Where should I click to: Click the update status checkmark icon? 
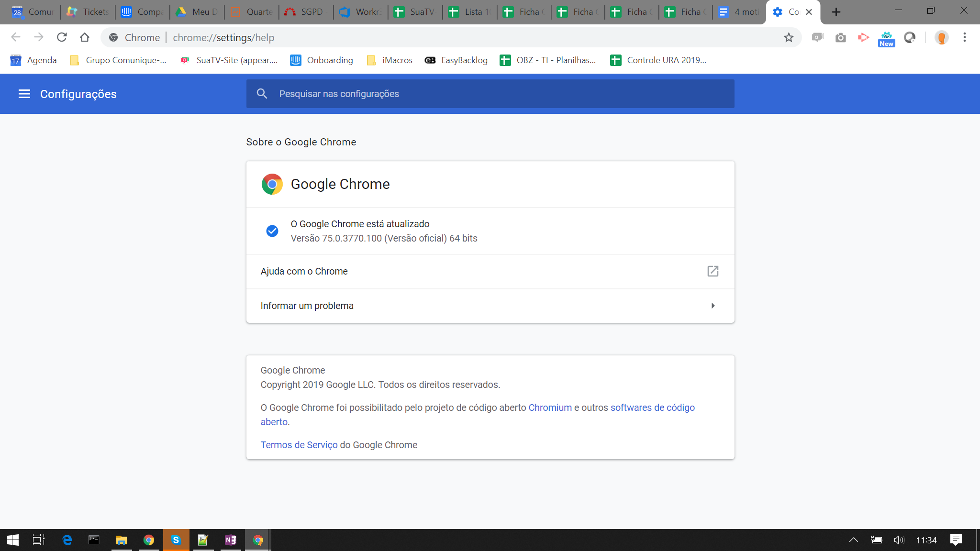273,231
